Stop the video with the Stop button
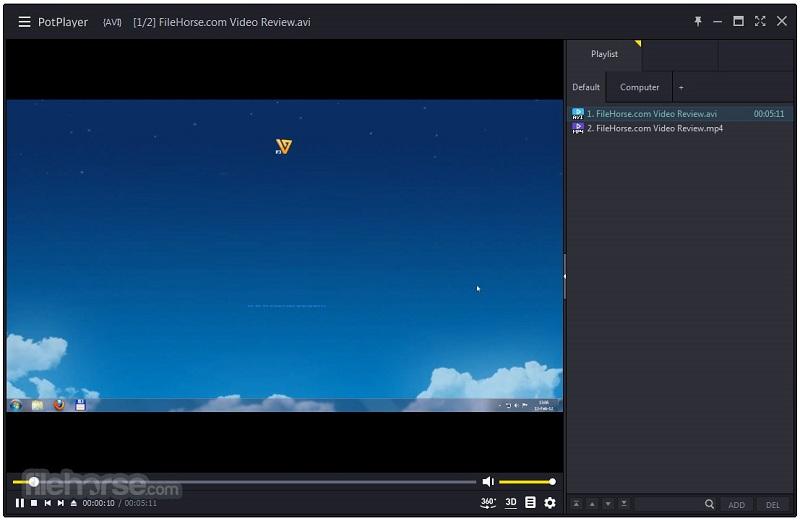 point(34,503)
